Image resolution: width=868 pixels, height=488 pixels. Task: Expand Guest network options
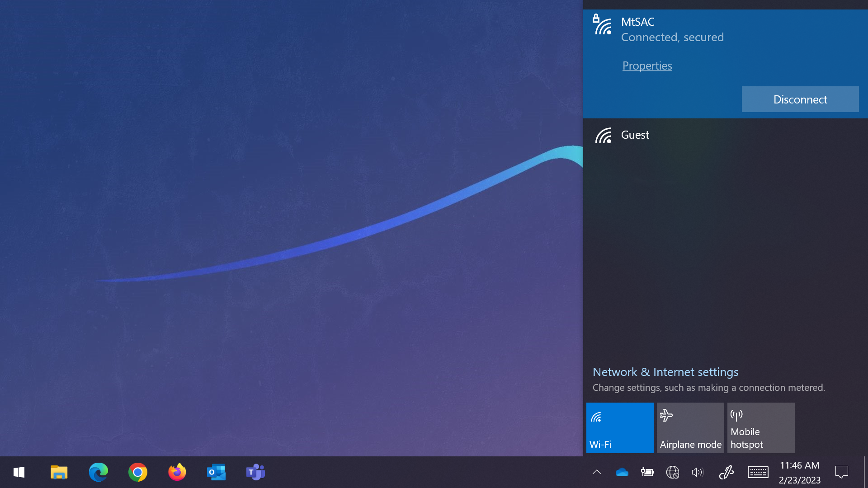point(726,134)
